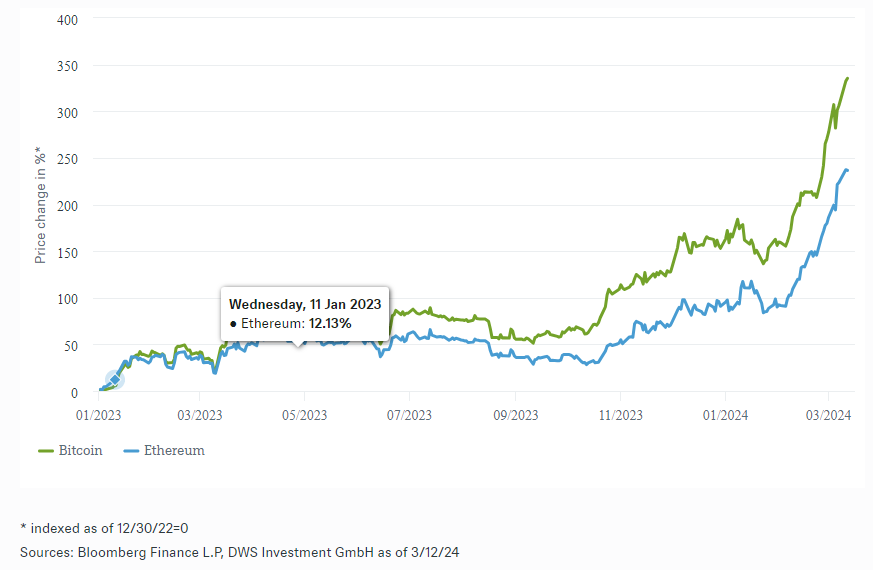Select the 03/2024 x-axis label
The height and width of the screenshot is (570, 873).
[827, 414]
